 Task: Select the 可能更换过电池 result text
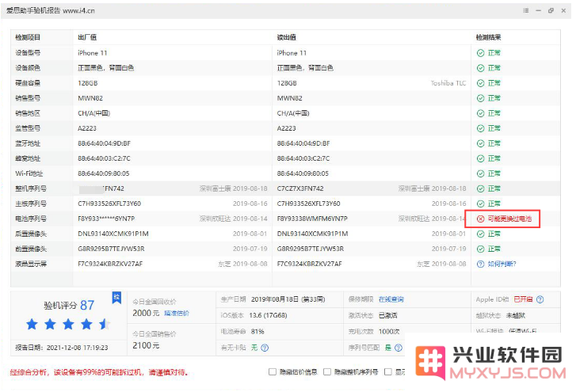click(x=509, y=219)
